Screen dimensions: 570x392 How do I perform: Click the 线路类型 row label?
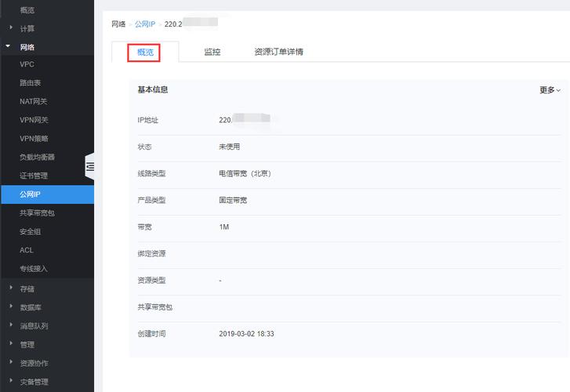point(151,173)
